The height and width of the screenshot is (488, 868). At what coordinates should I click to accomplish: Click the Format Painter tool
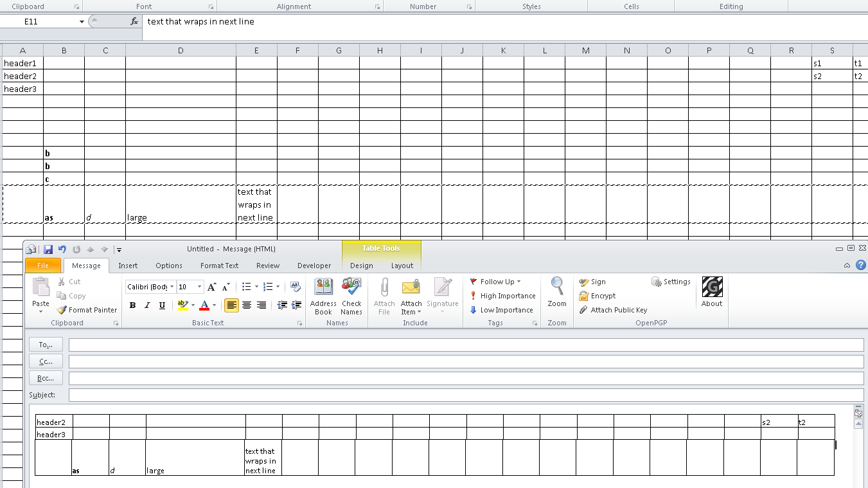tap(87, 310)
